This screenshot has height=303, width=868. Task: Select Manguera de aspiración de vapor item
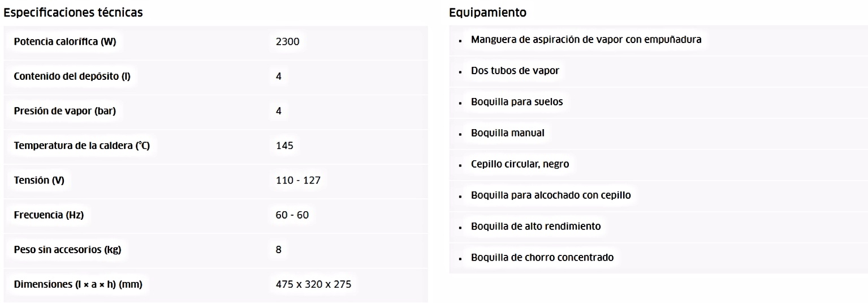tap(586, 40)
